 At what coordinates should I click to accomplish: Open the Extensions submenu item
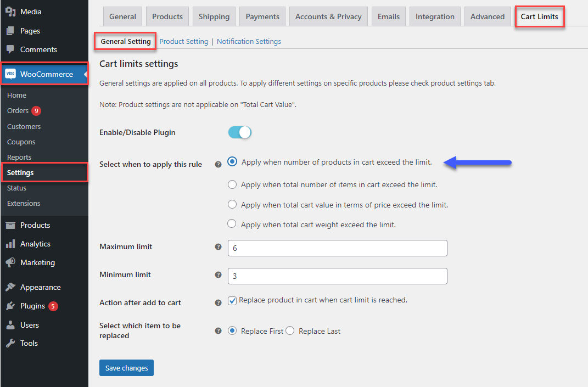(24, 203)
